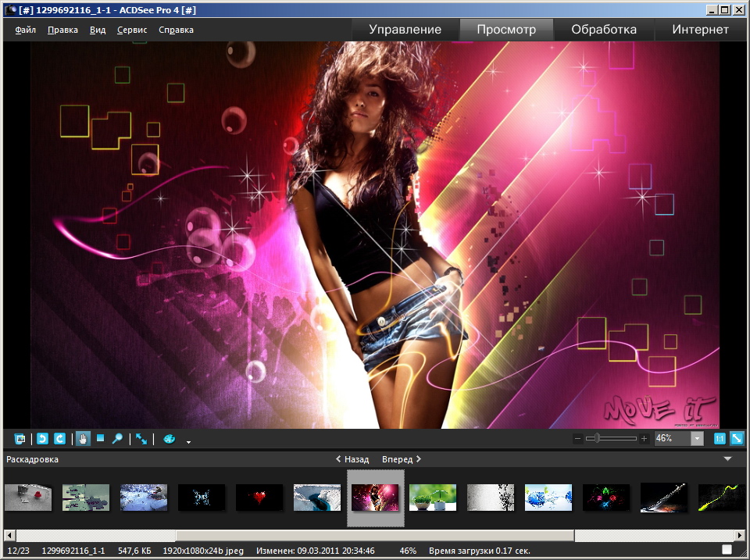The image size is (750, 560).
Task: Click the add to image basket icon
Action: pyautogui.click(x=20, y=439)
